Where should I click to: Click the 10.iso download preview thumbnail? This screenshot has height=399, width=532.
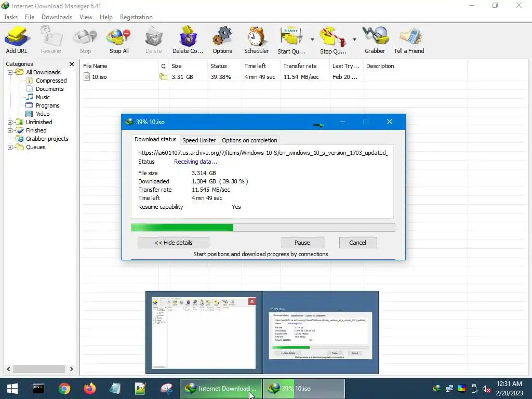320,333
